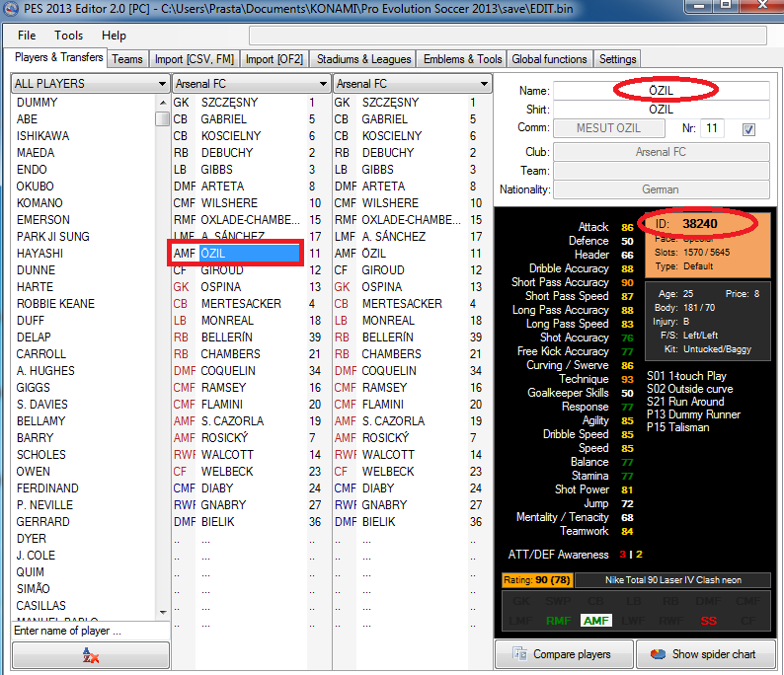Switch to the Teams tab
The width and height of the screenshot is (784, 675).
(x=127, y=59)
